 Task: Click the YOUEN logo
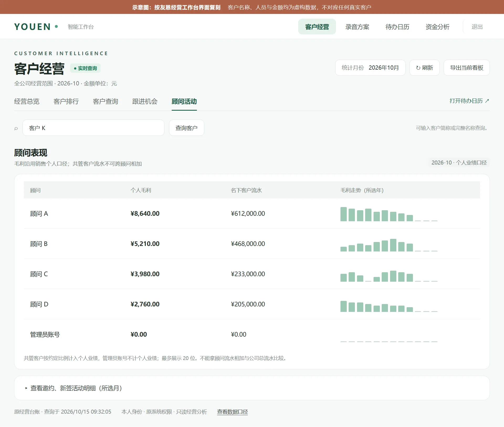pos(36,27)
